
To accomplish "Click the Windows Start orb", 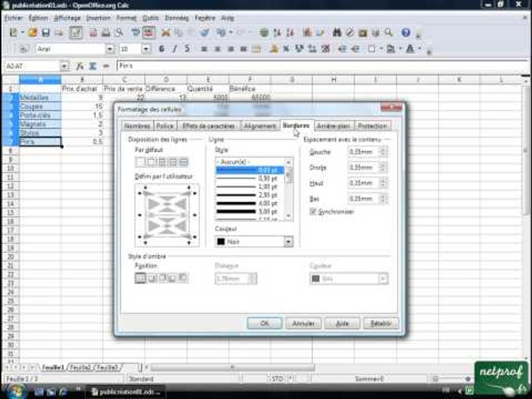I will [16, 392].
